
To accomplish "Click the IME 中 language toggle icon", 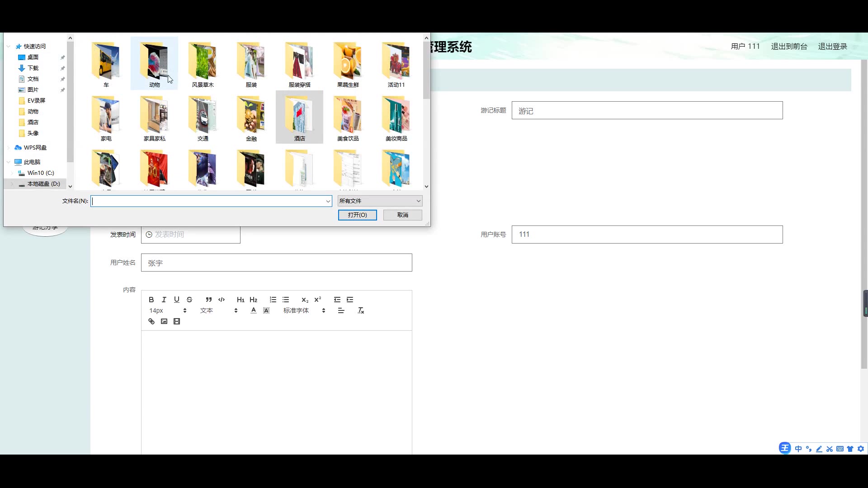I will (798, 449).
